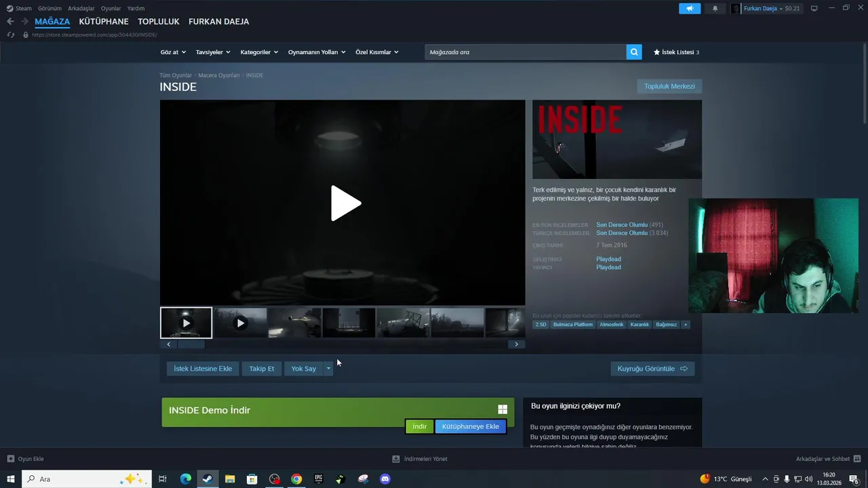Click Steam icon in taskbar
868x488 pixels.
(208, 479)
